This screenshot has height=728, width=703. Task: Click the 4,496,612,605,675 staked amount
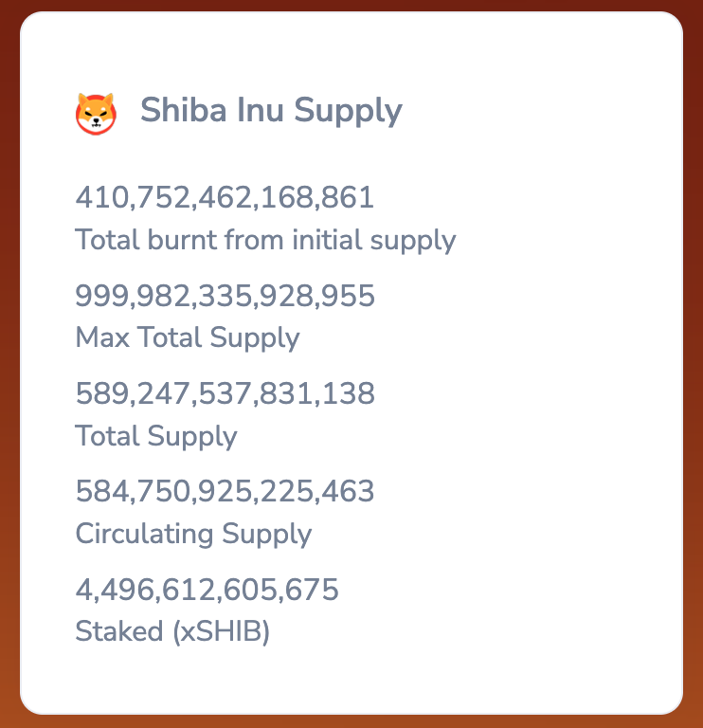pos(207,591)
